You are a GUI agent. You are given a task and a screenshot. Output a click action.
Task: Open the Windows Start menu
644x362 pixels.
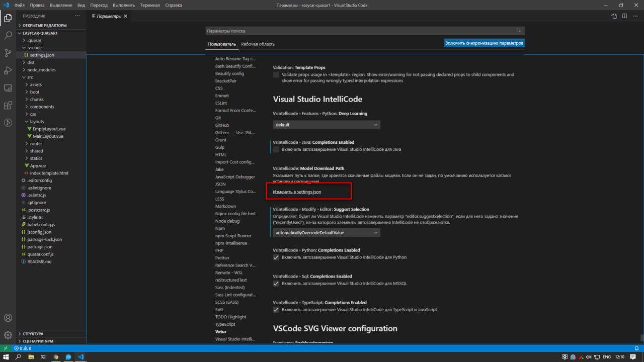(x=6, y=356)
